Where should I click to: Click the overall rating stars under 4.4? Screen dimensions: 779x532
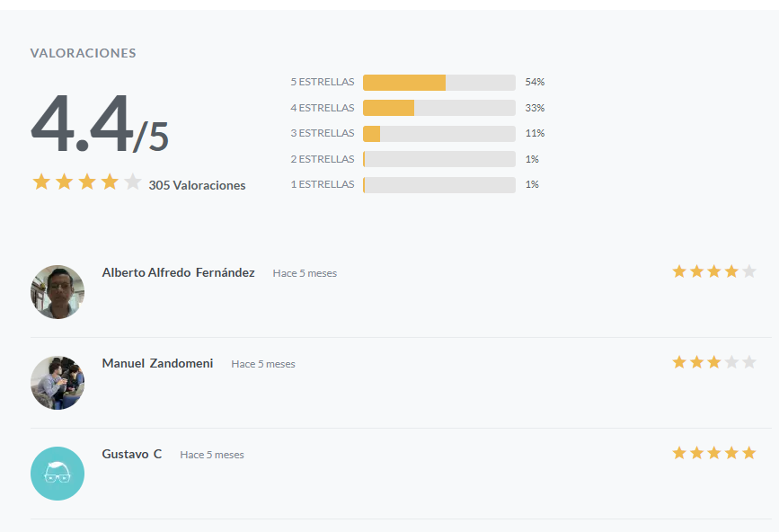tap(87, 182)
